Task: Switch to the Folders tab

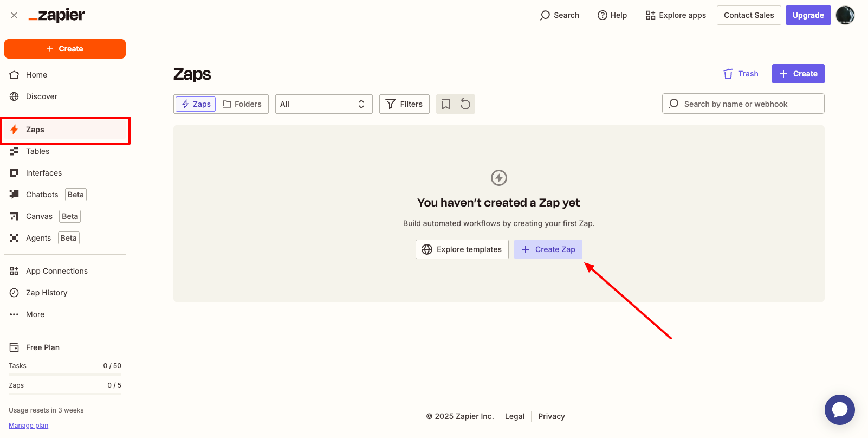Action: (242, 104)
